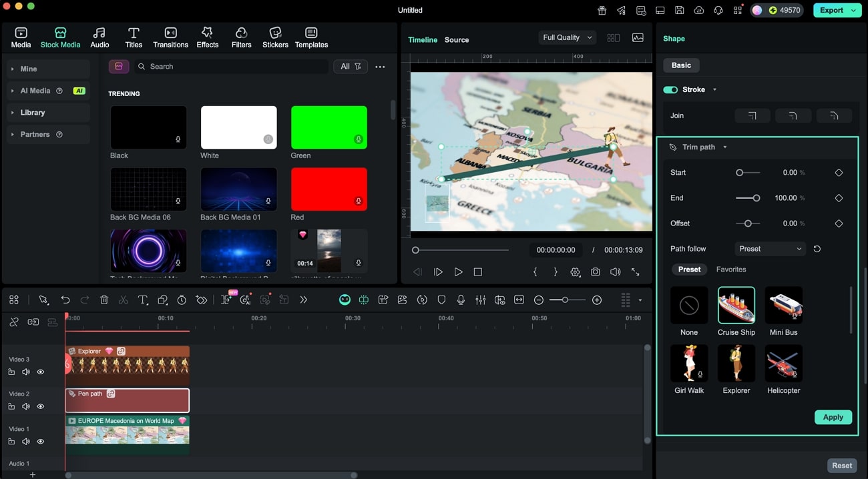
Task: Undo the last action
Action: (65, 300)
